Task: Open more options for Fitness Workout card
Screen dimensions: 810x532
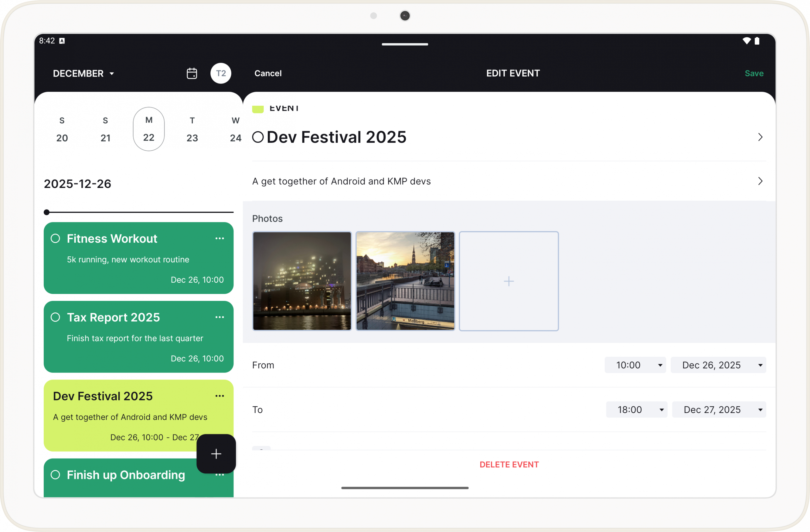Action: pyautogui.click(x=220, y=238)
